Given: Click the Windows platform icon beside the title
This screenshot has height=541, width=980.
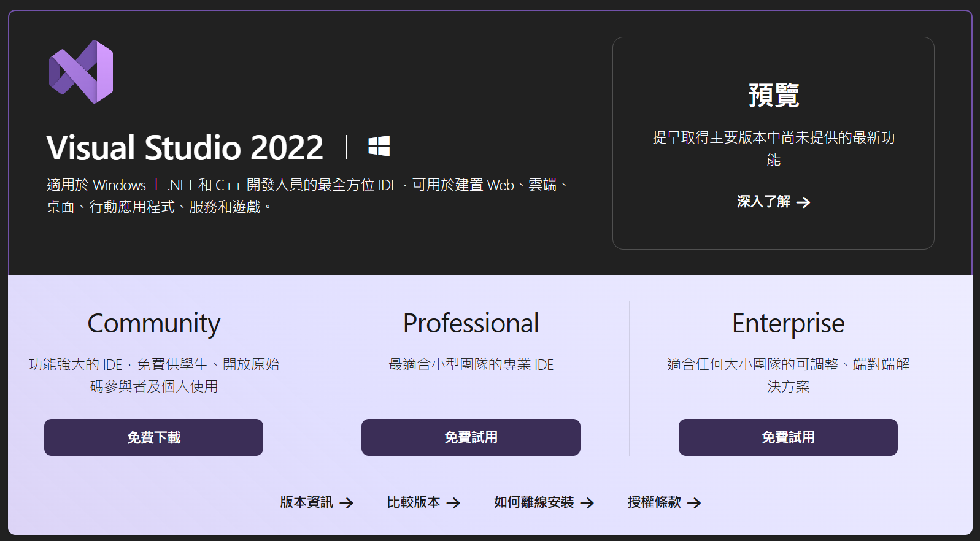Looking at the screenshot, I should [x=379, y=146].
